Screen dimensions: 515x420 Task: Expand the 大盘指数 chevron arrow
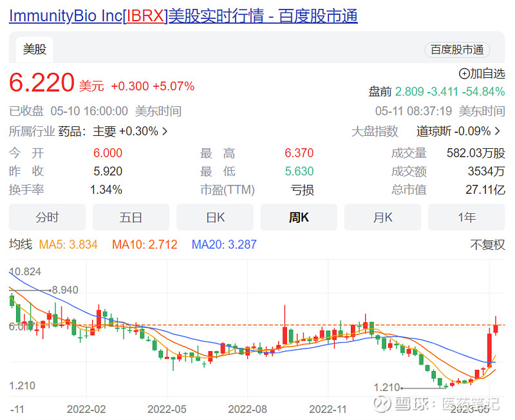[498, 131]
